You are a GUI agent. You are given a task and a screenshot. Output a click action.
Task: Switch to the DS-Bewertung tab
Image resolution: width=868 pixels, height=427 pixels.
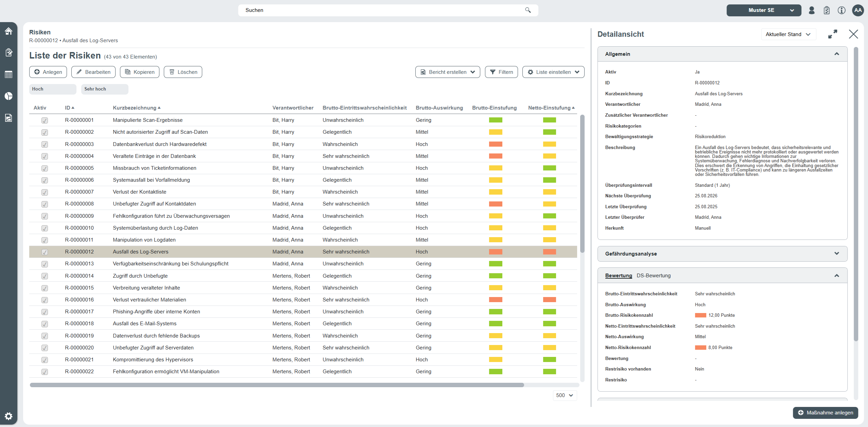653,276
